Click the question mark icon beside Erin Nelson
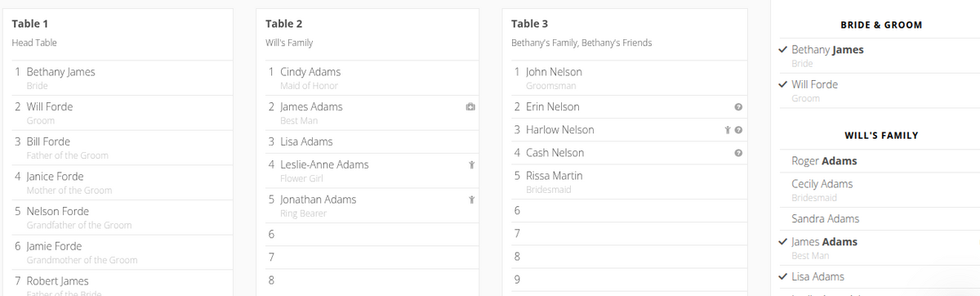 [x=738, y=107]
